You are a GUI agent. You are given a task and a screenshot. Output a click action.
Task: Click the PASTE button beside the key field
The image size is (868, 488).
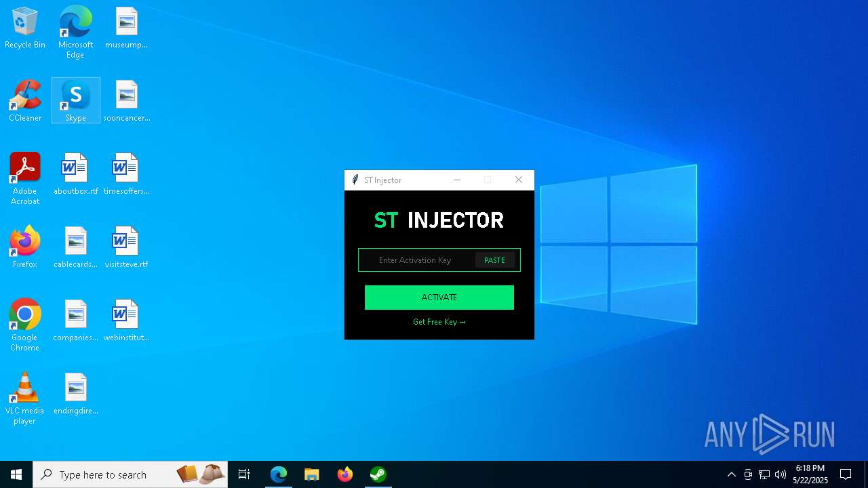[494, 260]
